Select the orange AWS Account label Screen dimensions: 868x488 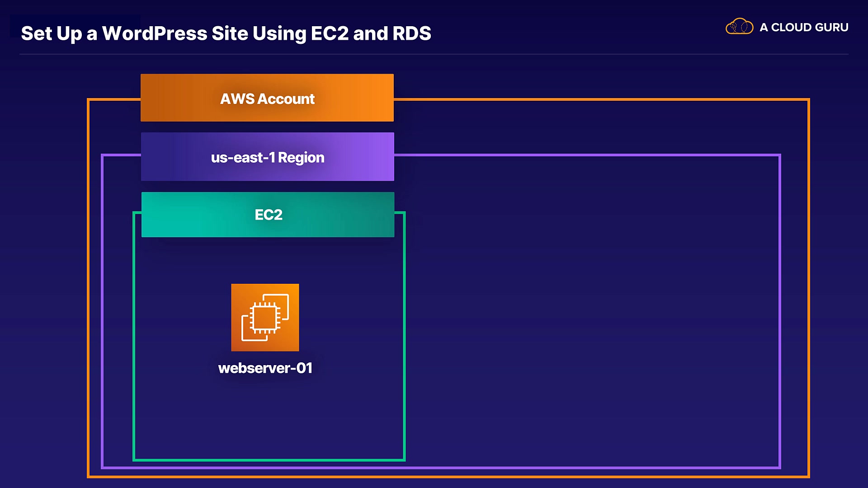tap(267, 98)
